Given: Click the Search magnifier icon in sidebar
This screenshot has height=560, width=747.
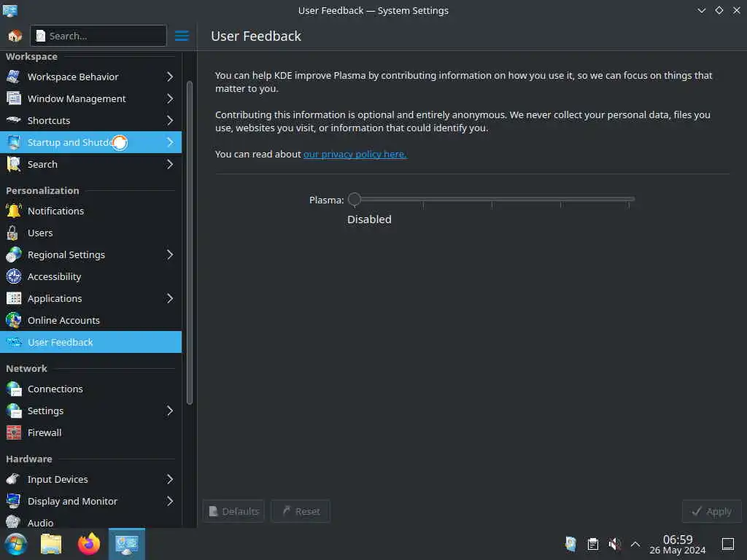Looking at the screenshot, I should [x=13, y=164].
